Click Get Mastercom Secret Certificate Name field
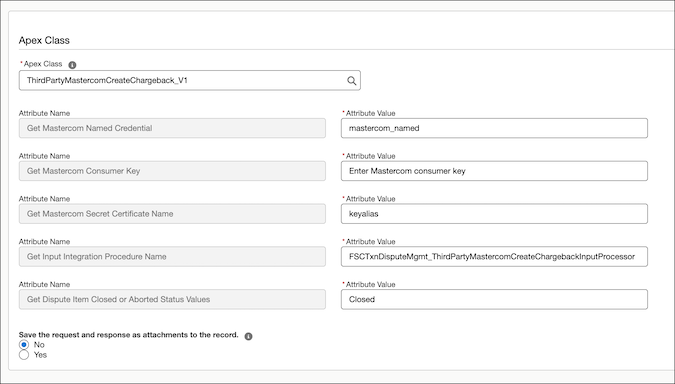 172,214
